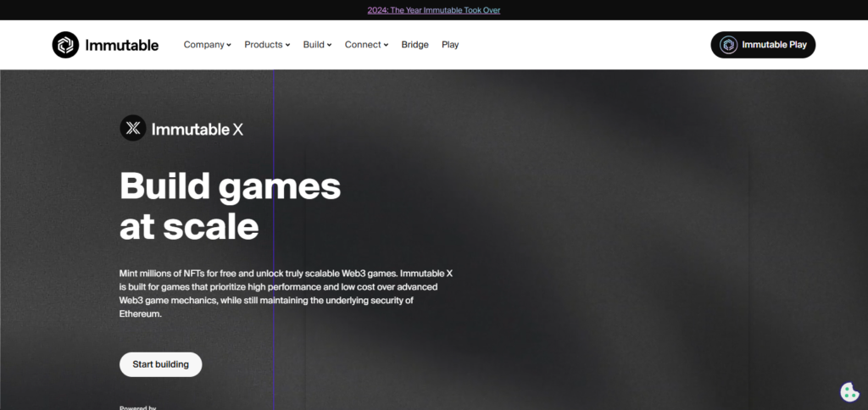Open the cookie preferences icon
Image resolution: width=868 pixels, height=410 pixels.
[849, 391]
